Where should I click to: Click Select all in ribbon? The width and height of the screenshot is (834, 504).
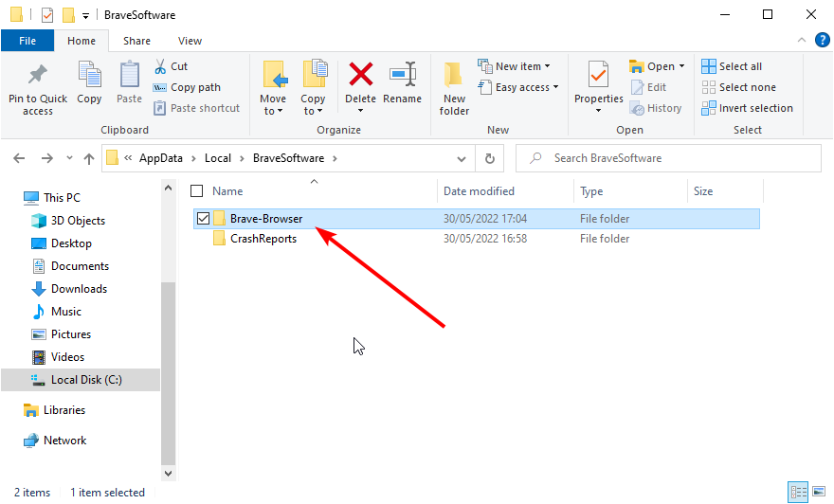[x=732, y=66]
